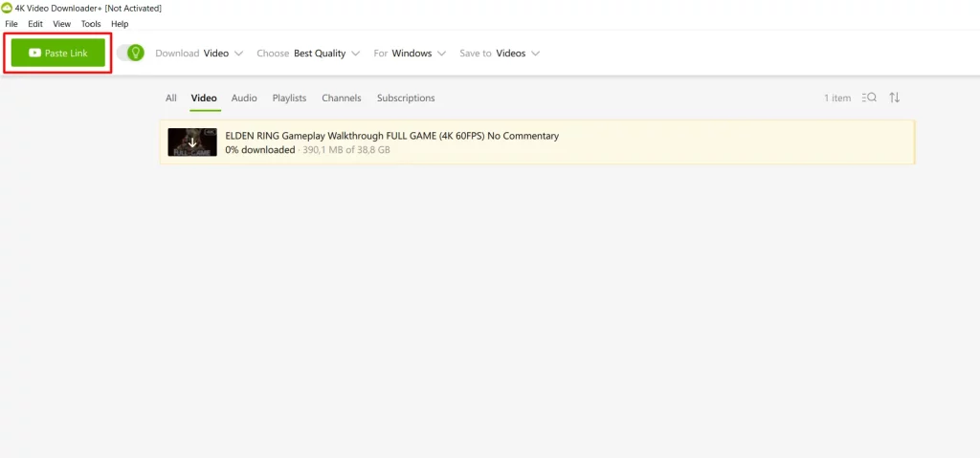This screenshot has width=980, height=458.
Task: Open the Tools menu
Action: click(x=91, y=24)
